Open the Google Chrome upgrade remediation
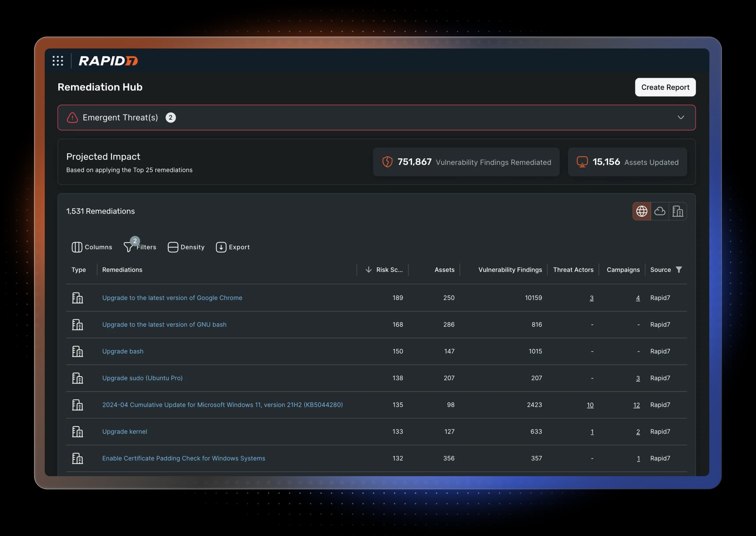 [x=172, y=298]
